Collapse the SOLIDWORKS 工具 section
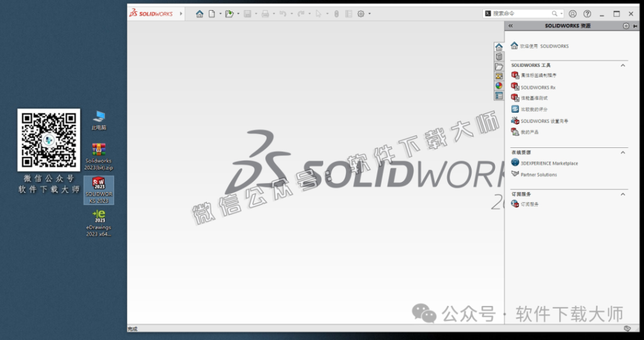The image size is (644, 340). tap(623, 65)
